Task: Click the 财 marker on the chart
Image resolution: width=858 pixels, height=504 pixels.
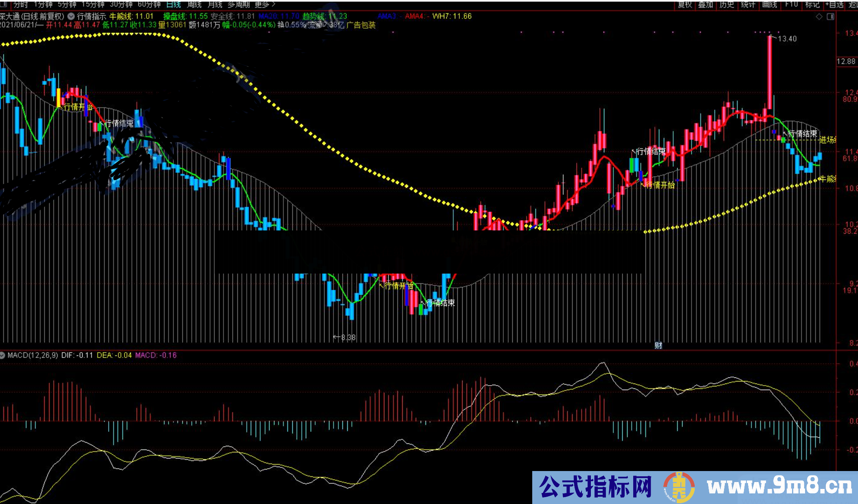Action: point(658,345)
